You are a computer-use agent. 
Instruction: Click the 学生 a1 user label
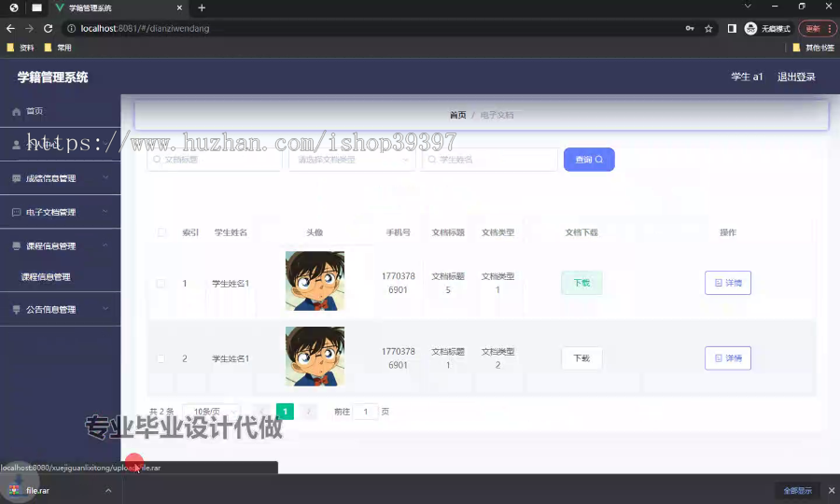pyautogui.click(x=747, y=77)
